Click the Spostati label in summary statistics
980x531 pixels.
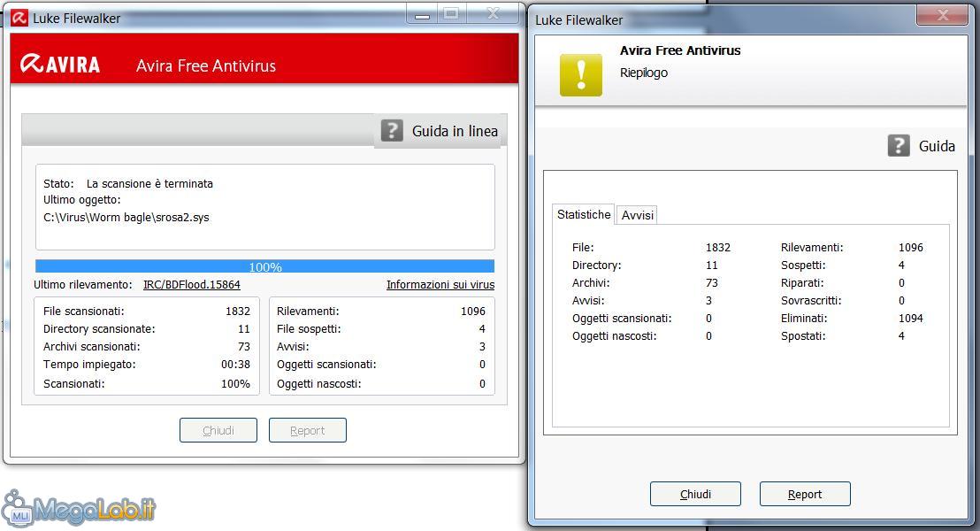pos(803,336)
